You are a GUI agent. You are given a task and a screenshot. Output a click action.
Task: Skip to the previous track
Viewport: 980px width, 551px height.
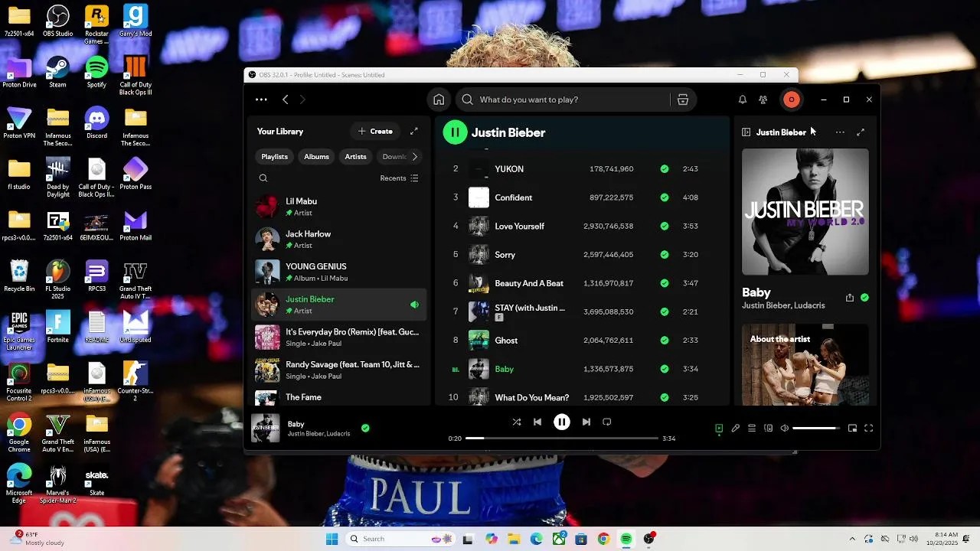537,422
